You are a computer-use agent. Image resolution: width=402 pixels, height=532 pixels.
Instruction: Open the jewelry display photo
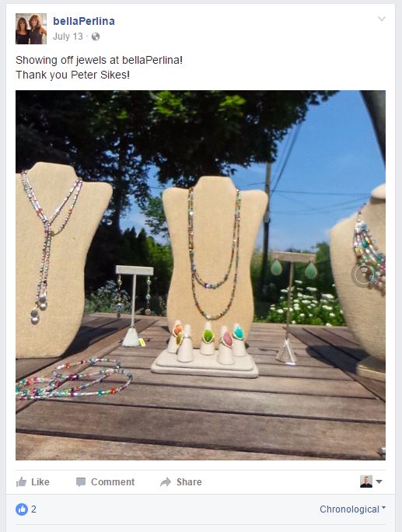[x=201, y=275]
